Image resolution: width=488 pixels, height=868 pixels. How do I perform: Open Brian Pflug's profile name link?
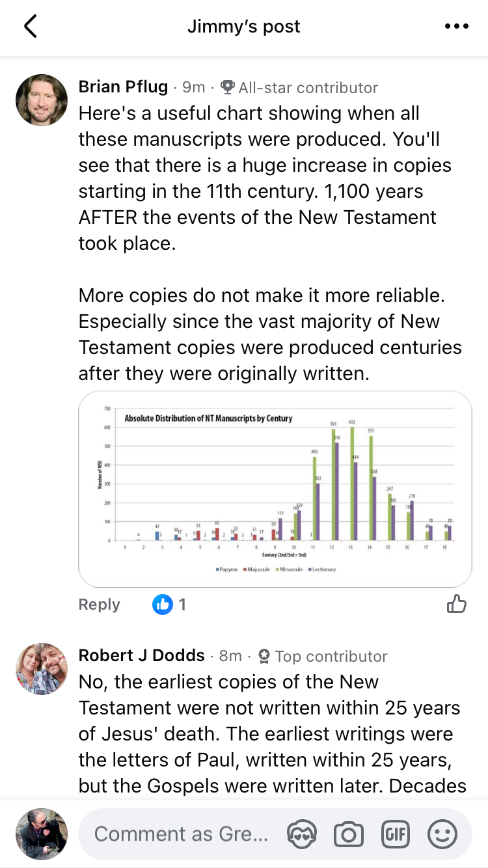coord(123,87)
